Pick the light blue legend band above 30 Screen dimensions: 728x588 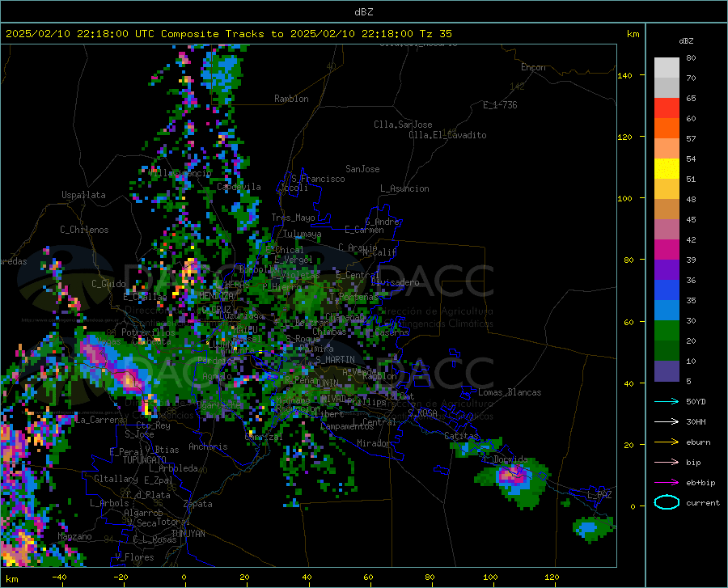point(667,311)
